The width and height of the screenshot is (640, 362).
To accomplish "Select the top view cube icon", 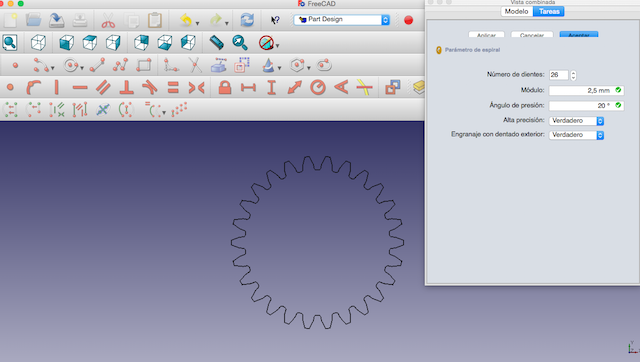I will [89, 42].
